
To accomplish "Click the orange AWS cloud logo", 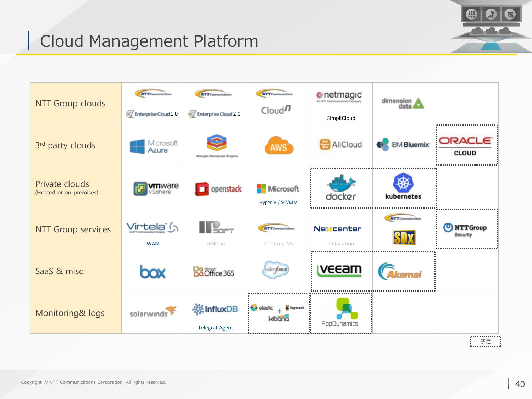I will 279,145.
